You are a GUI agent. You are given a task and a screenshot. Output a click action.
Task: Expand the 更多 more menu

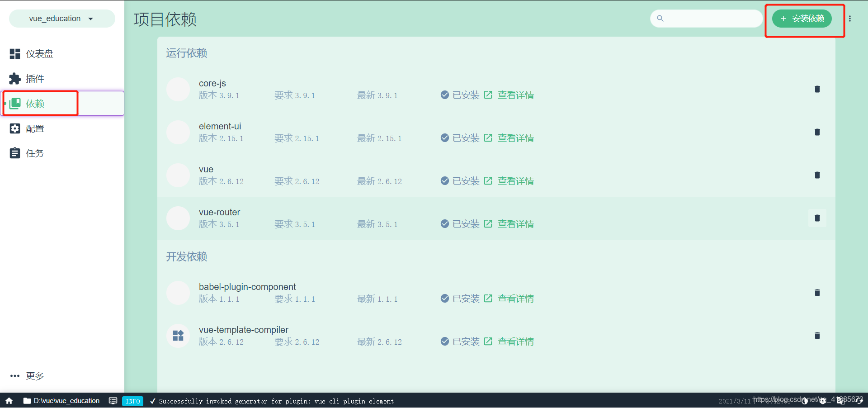(62, 376)
